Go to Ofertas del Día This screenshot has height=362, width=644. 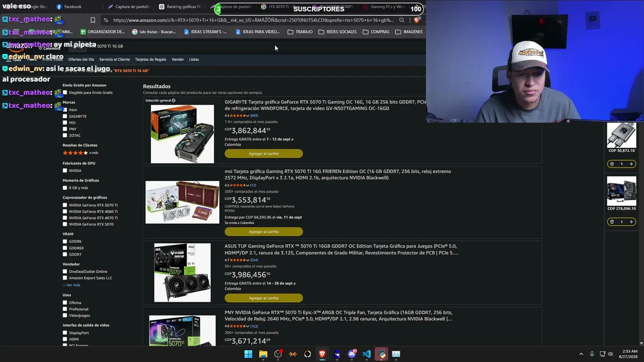(81, 59)
